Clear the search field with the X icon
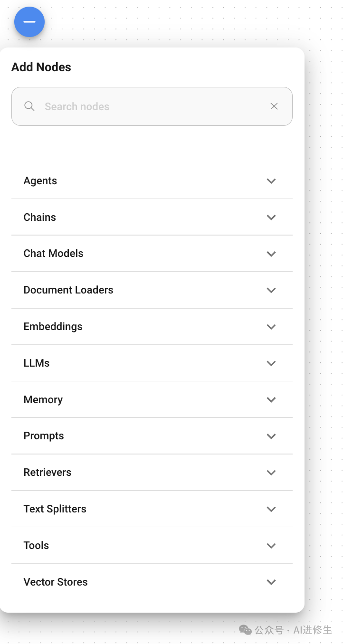 [274, 106]
